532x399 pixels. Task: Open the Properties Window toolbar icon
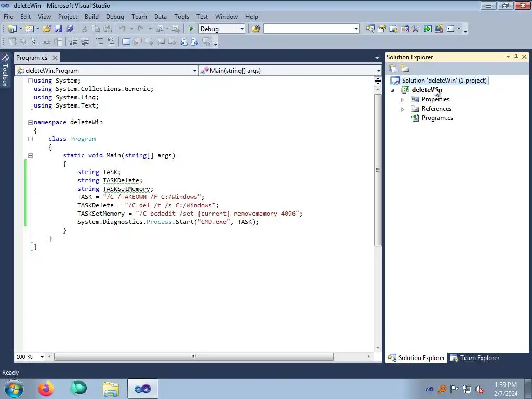pos(382,29)
